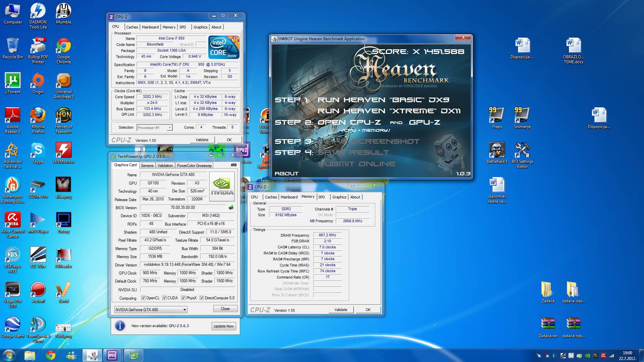
Task: Open Adobe Reader X shortcut
Action: [12, 120]
